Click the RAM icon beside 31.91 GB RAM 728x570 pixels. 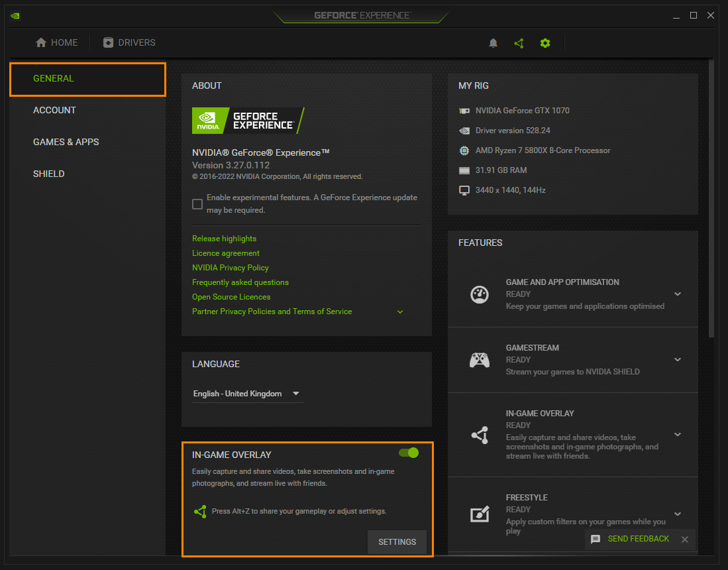click(464, 170)
